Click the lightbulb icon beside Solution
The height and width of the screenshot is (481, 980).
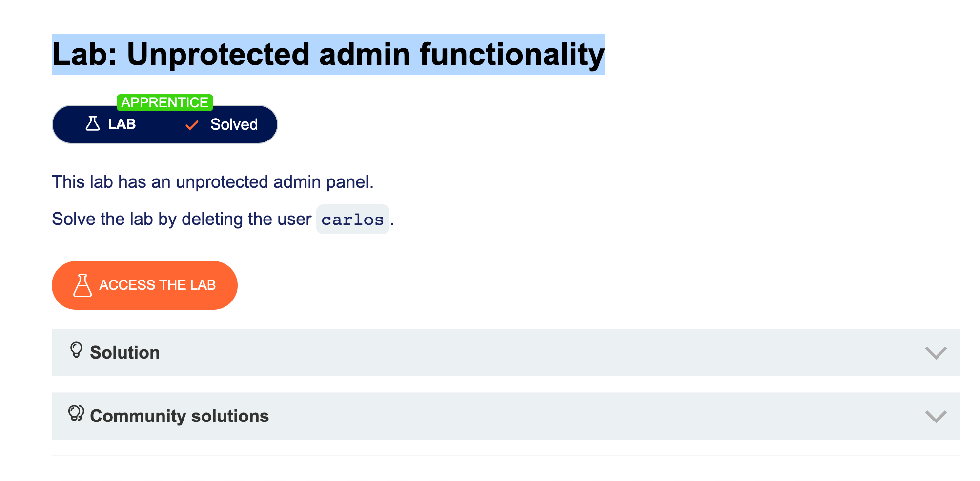tap(76, 350)
